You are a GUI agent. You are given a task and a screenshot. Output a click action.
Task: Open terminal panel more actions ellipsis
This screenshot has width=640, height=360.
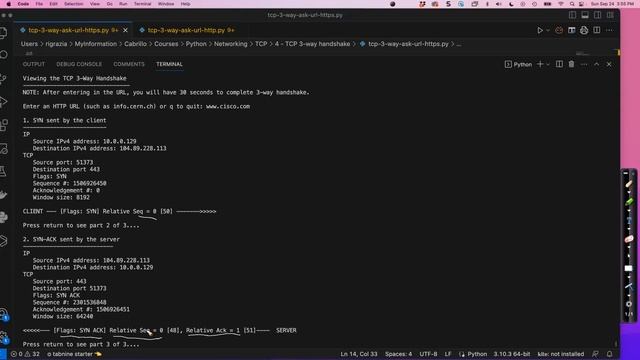tap(584, 64)
